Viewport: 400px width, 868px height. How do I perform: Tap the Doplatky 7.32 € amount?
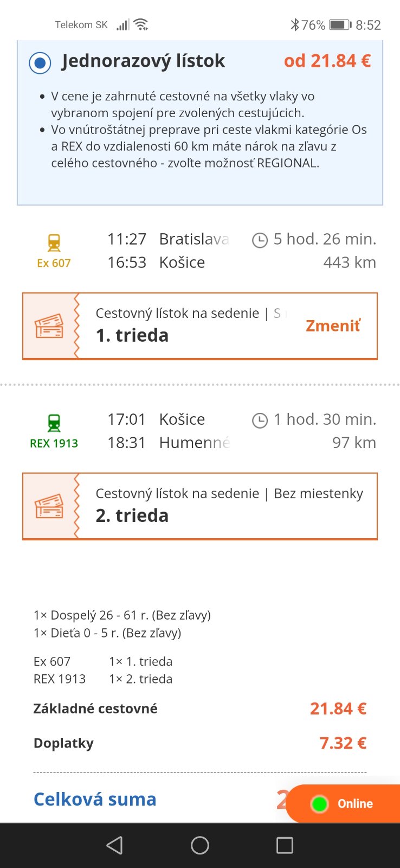click(343, 743)
